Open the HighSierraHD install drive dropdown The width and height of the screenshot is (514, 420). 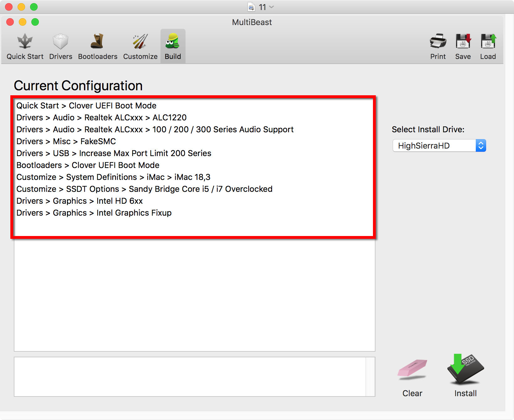coord(439,146)
